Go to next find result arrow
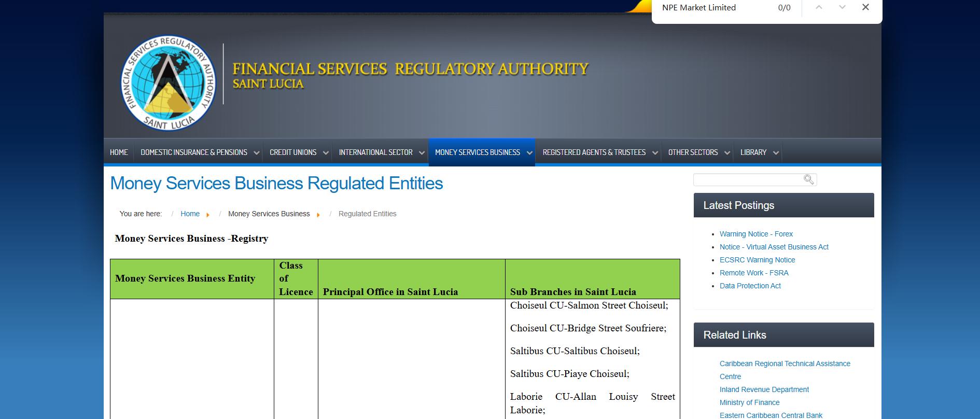980x419 pixels. [842, 7]
